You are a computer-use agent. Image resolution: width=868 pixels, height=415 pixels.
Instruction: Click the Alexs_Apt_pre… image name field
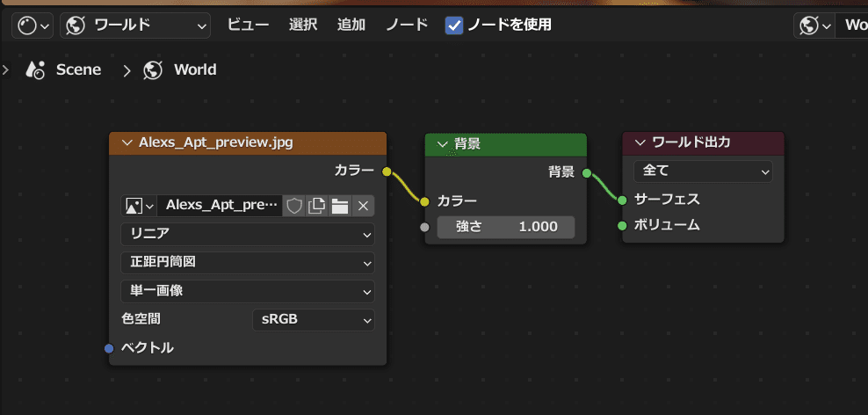click(x=220, y=206)
